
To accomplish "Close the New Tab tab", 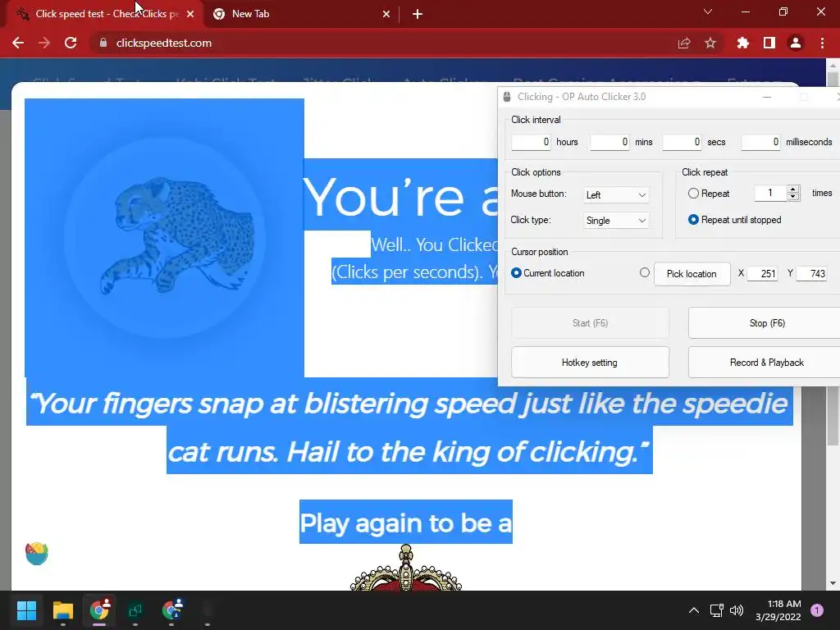I will click(386, 14).
